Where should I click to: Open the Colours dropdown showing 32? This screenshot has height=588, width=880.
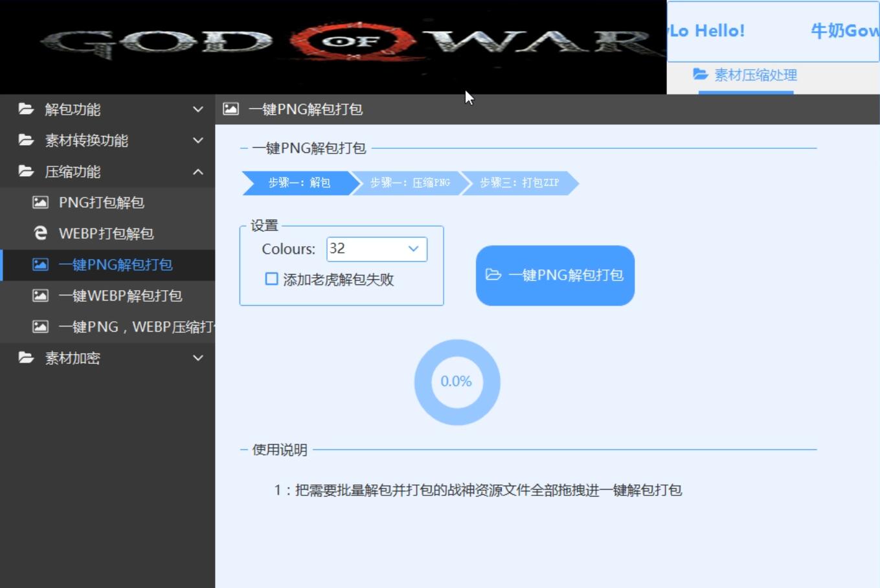[413, 249]
